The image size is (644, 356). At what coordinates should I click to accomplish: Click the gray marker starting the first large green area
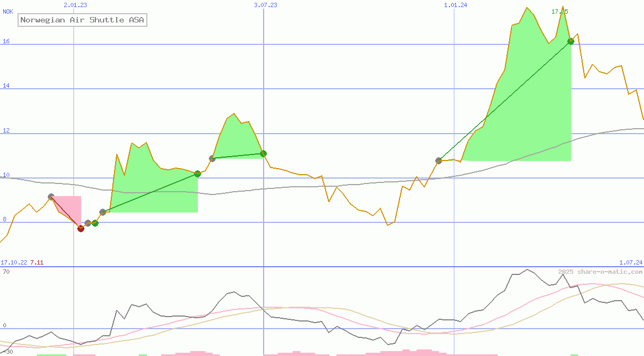pyautogui.click(x=102, y=212)
